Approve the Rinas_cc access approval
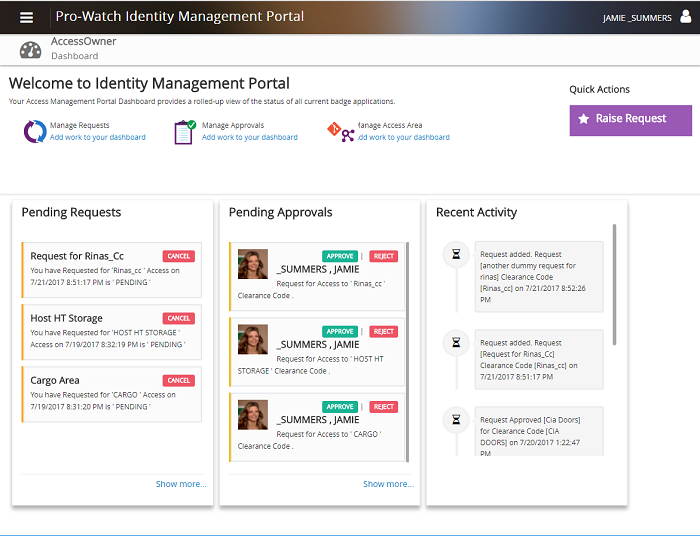This screenshot has width=700, height=536. click(340, 256)
